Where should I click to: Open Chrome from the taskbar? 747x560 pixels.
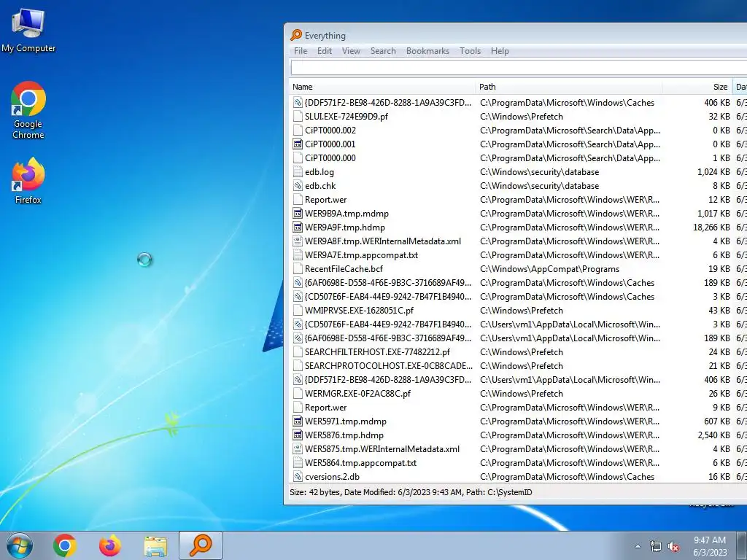coord(65,545)
